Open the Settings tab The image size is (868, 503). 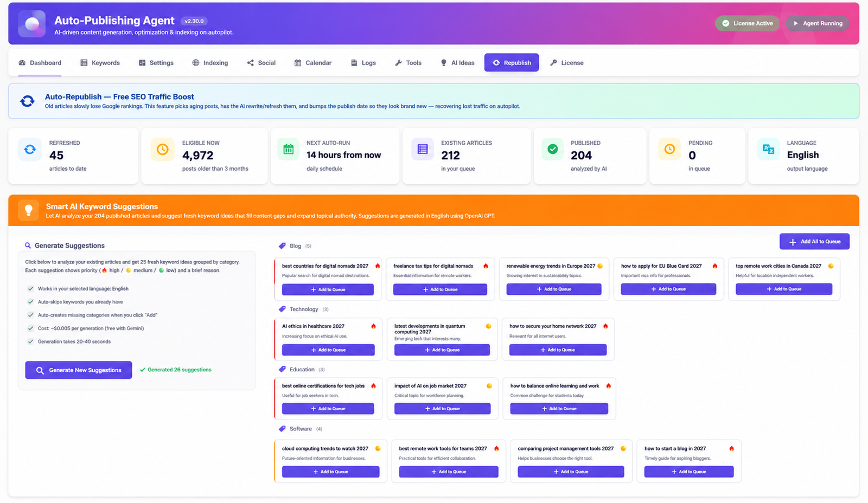pyautogui.click(x=156, y=63)
